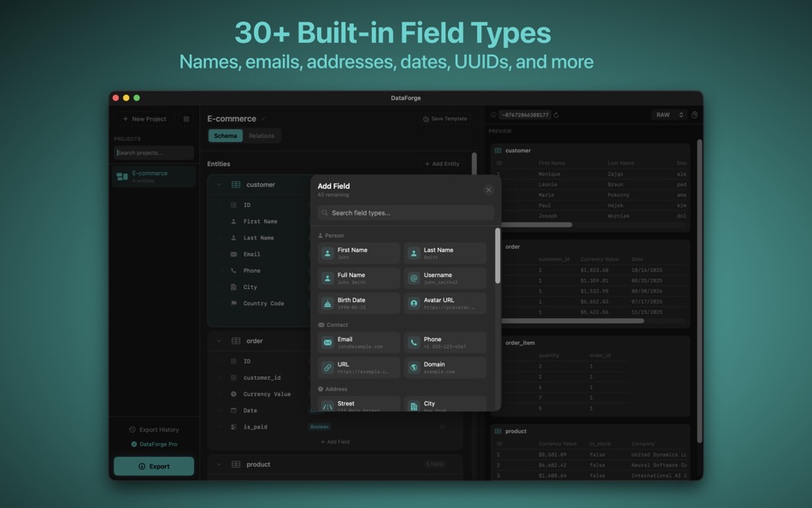Select the Phone field type option
812x508 pixels.
(444, 340)
